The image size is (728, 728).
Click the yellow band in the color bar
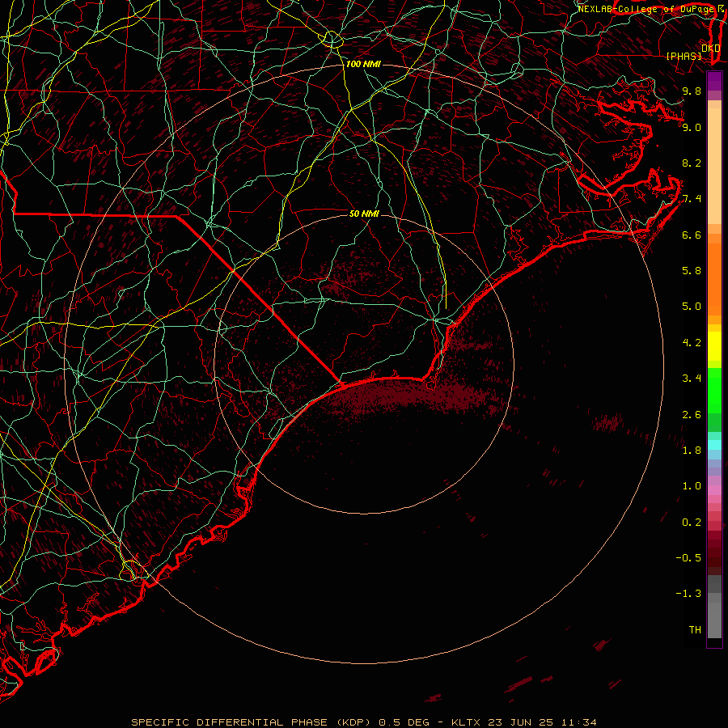point(714,346)
